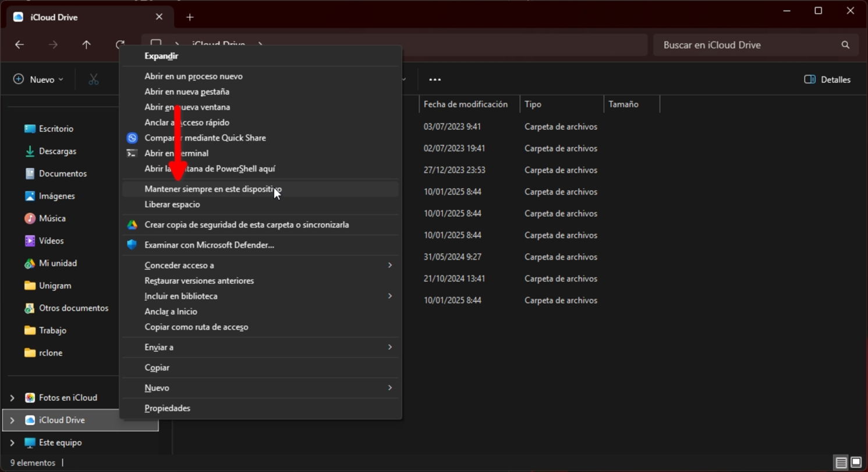Click the terminal icon in context menu

tap(132, 153)
